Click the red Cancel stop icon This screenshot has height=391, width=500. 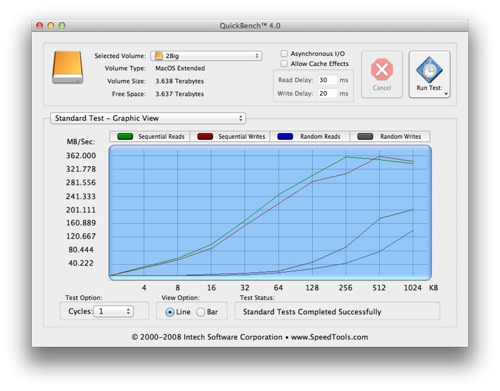point(382,69)
